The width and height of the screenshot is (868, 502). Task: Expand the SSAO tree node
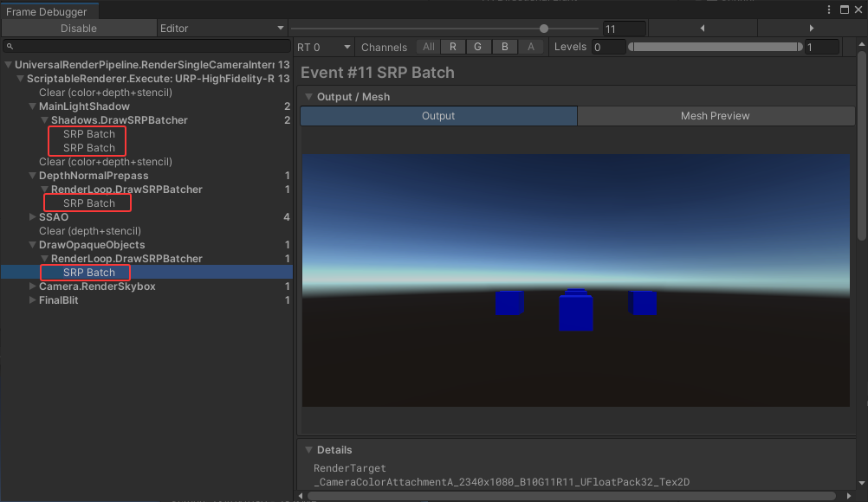[33, 217]
